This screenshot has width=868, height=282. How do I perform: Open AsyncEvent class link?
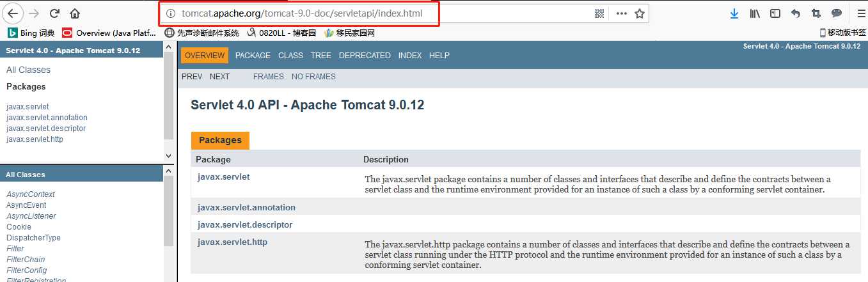point(26,205)
